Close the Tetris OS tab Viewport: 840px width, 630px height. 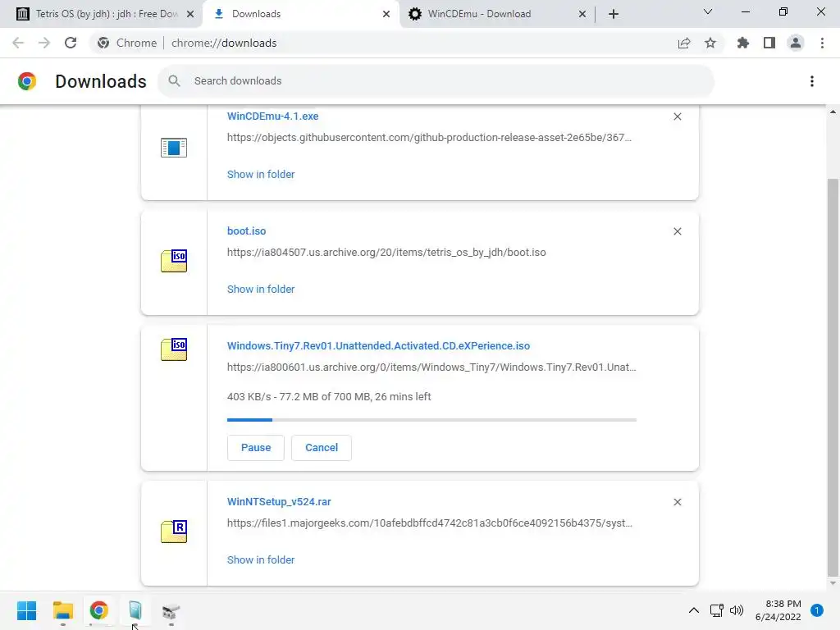click(x=190, y=14)
